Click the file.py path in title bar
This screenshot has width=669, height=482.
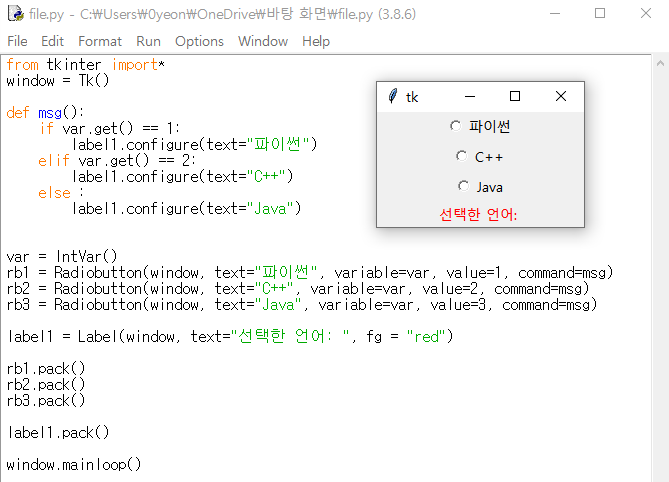tap(222, 14)
